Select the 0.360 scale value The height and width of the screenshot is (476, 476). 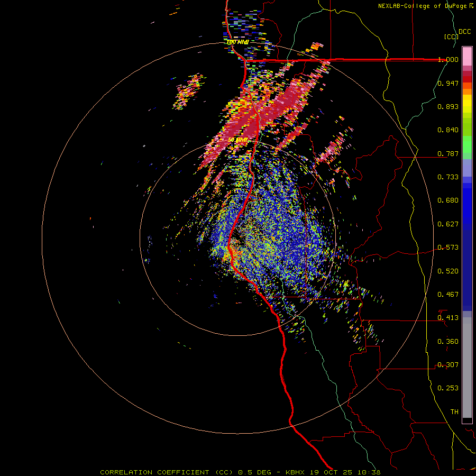pos(448,342)
